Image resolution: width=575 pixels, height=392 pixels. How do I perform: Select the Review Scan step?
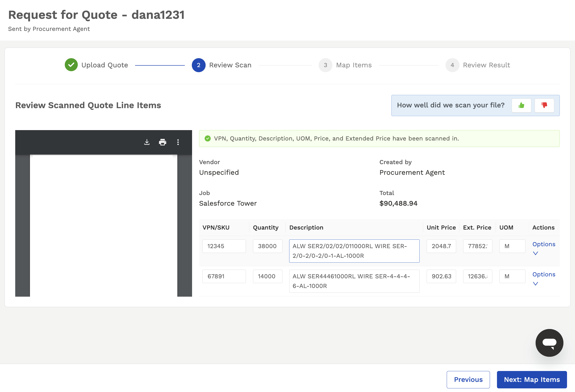[221, 65]
